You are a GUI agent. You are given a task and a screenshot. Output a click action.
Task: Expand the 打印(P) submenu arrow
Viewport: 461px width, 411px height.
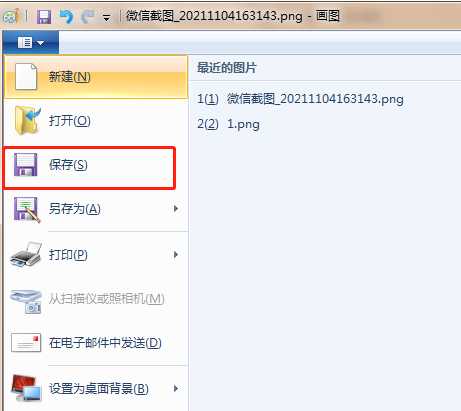click(176, 255)
